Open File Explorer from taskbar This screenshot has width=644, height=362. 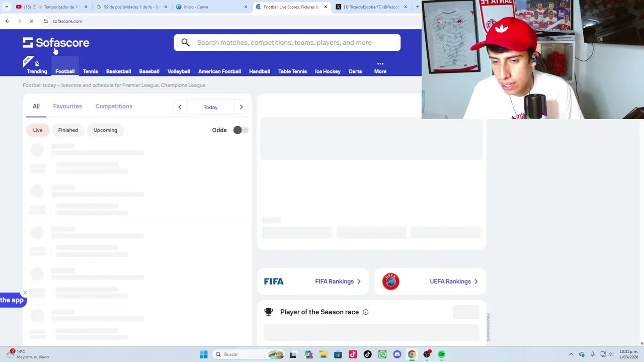[323, 354]
